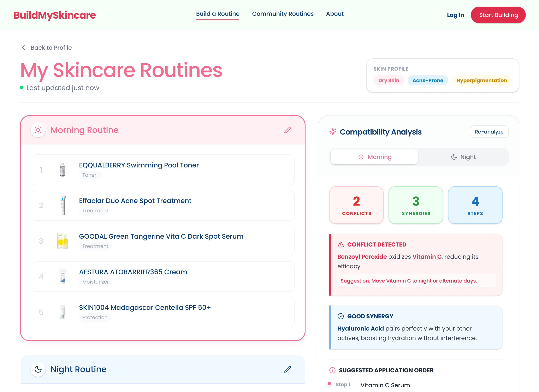Image resolution: width=539 pixels, height=392 pixels.
Task: Click the Morning Routine heading
Action: coord(84,130)
